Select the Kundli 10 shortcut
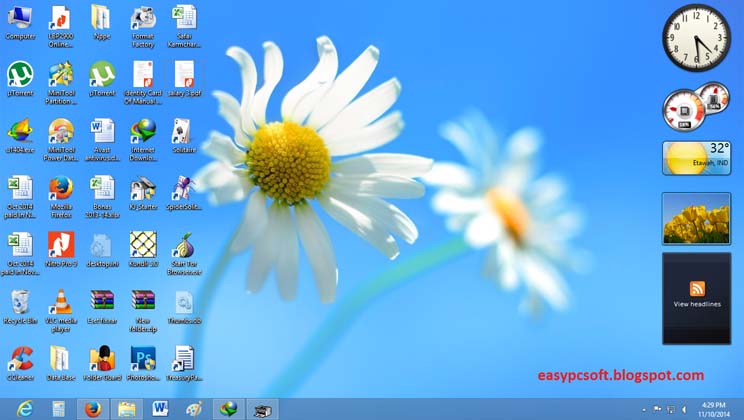Image resolution: width=744 pixels, height=420 pixels. tap(143, 250)
